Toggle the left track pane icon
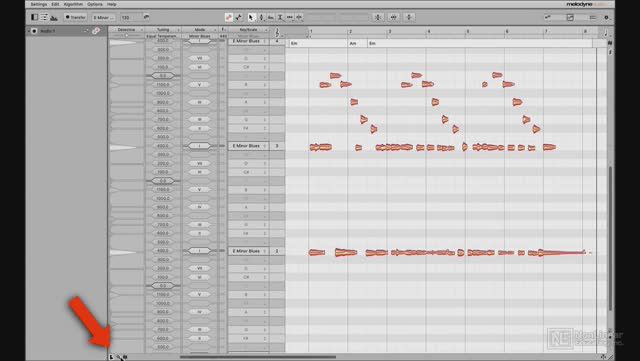 pos(35,17)
